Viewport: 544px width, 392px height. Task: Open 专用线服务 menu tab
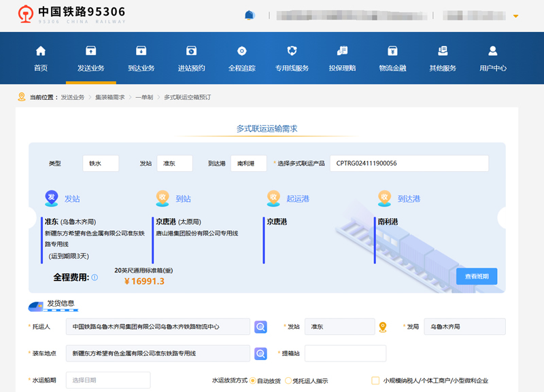point(292,58)
